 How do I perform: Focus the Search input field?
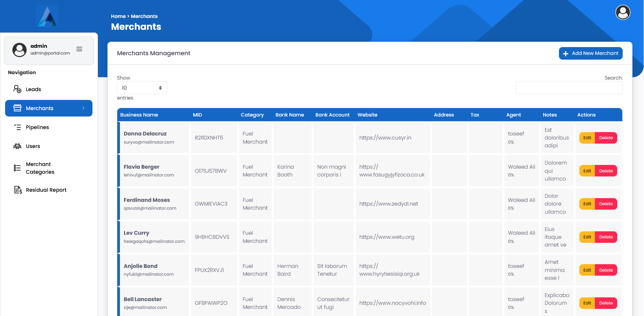569,88
